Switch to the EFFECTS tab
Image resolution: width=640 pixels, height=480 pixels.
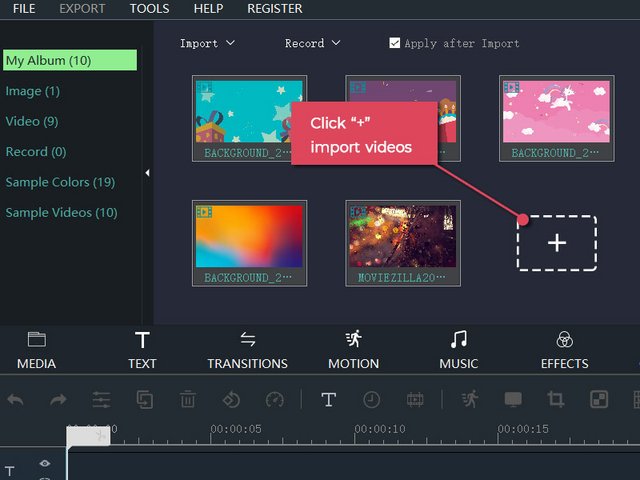click(564, 351)
